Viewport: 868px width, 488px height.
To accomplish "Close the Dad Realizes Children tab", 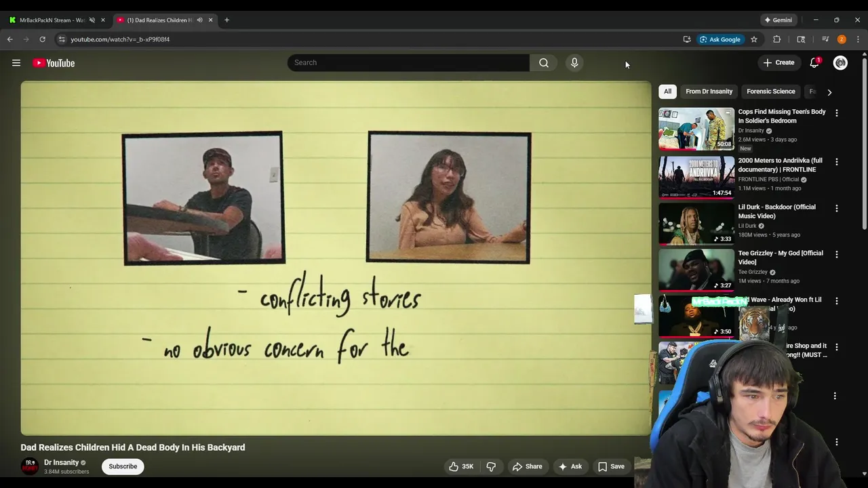I will 210,20.
